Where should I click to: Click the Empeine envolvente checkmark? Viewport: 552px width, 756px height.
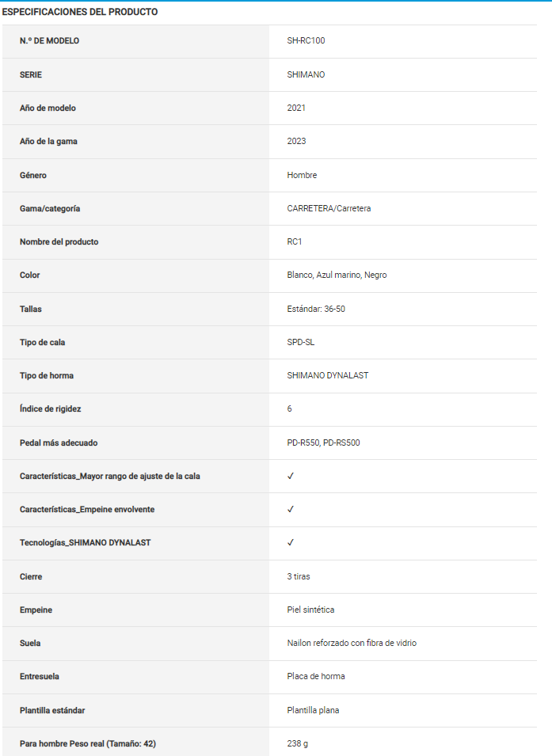tap(291, 509)
